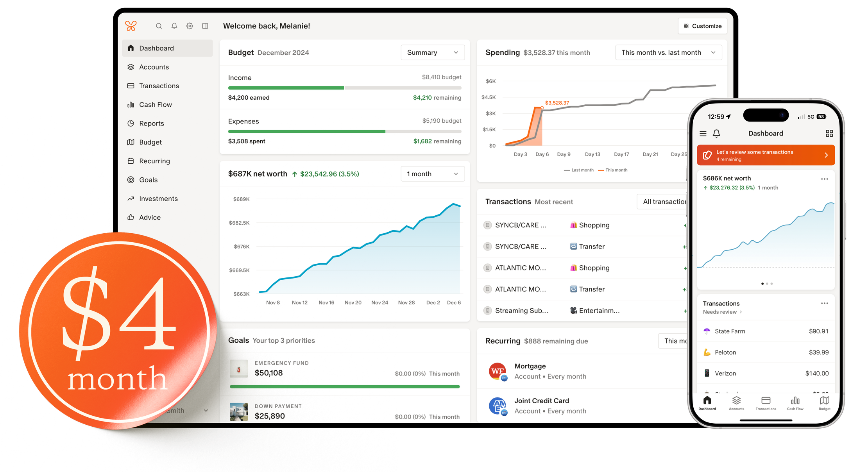Viewport: 868px width, 472px height.
Task: Go to Cash Flow in sidebar
Action: click(x=155, y=105)
